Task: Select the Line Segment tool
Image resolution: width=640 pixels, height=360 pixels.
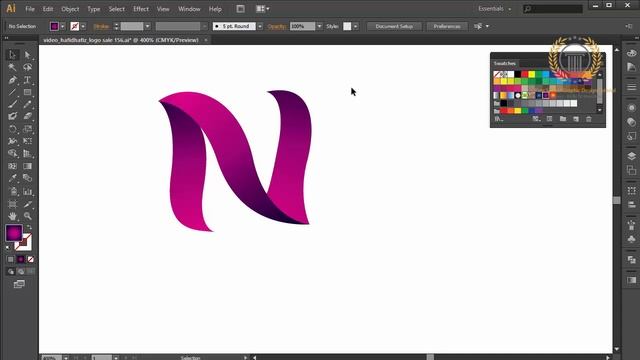Action: coord(12,92)
